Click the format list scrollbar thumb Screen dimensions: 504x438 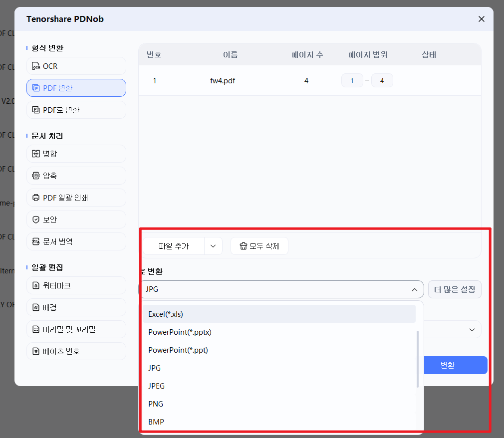tap(418, 359)
